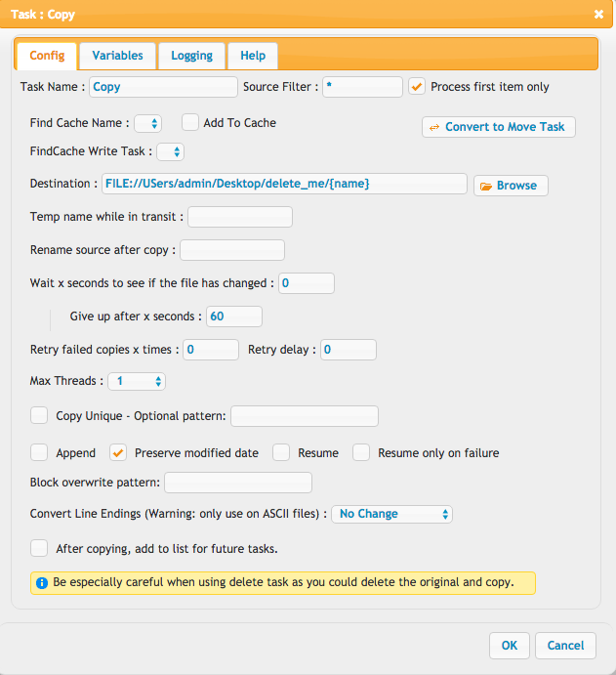Click the arrows icon on Convert to Move Task
This screenshot has height=675, width=616.
[434, 127]
